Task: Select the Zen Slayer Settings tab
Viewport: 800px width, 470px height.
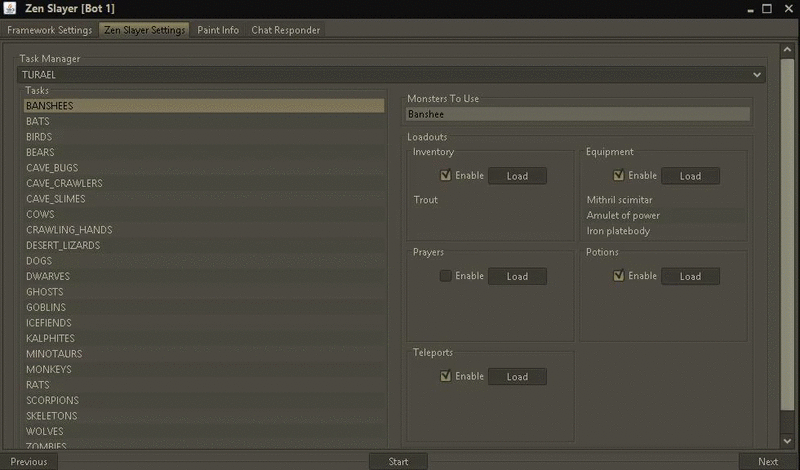Action: 144,30
